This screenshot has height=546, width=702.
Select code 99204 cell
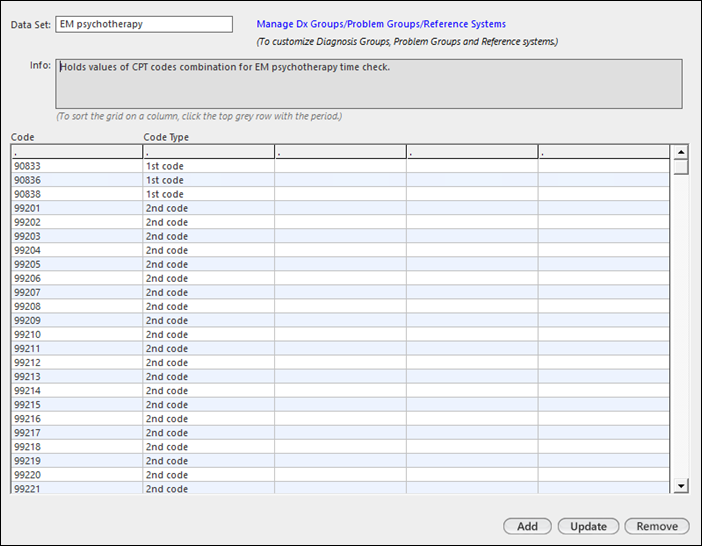point(77,250)
